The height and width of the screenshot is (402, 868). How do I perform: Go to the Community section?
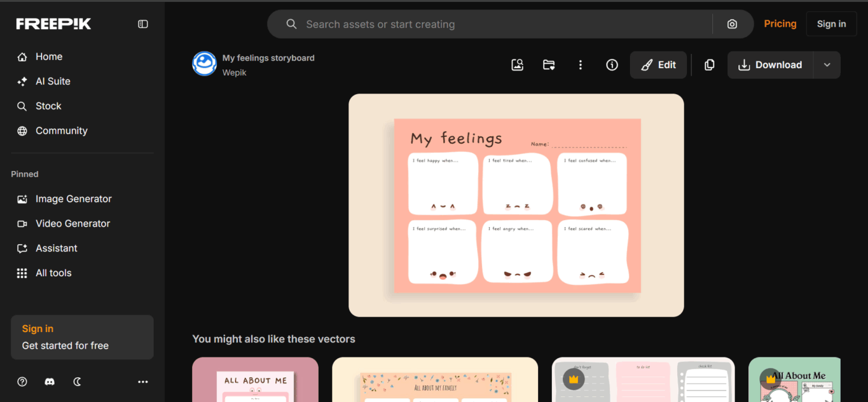[x=61, y=131]
